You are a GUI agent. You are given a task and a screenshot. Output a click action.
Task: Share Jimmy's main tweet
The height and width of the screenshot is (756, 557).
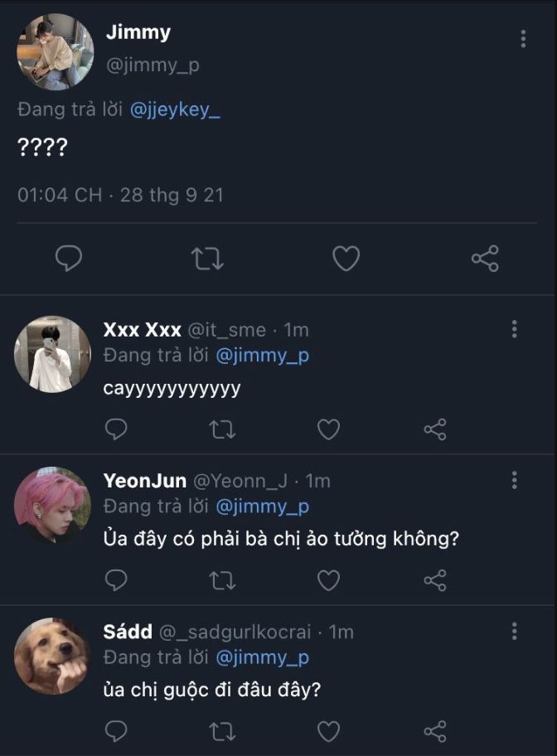[485, 259]
